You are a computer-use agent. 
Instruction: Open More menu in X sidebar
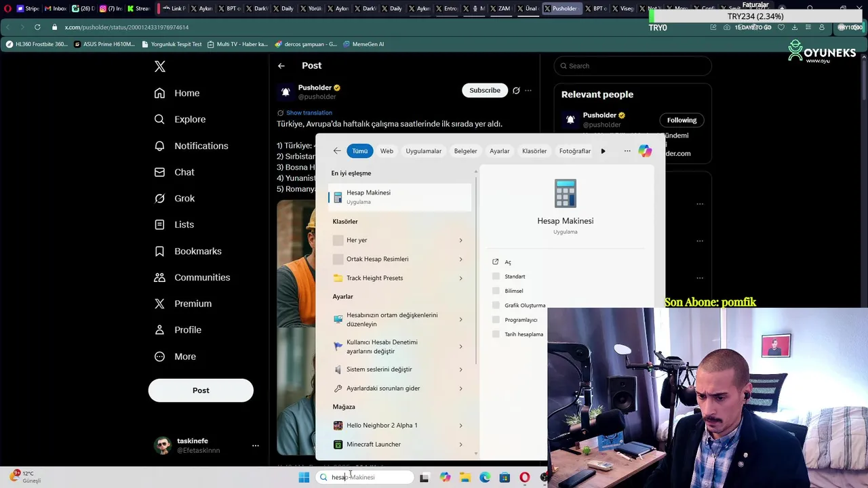click(175, 357)
